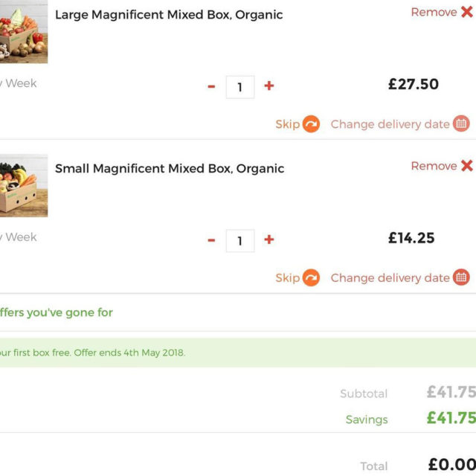476x476 pixels.
Task: Select the quantity field of the Large Mixed Box
Action: point(240,87)
